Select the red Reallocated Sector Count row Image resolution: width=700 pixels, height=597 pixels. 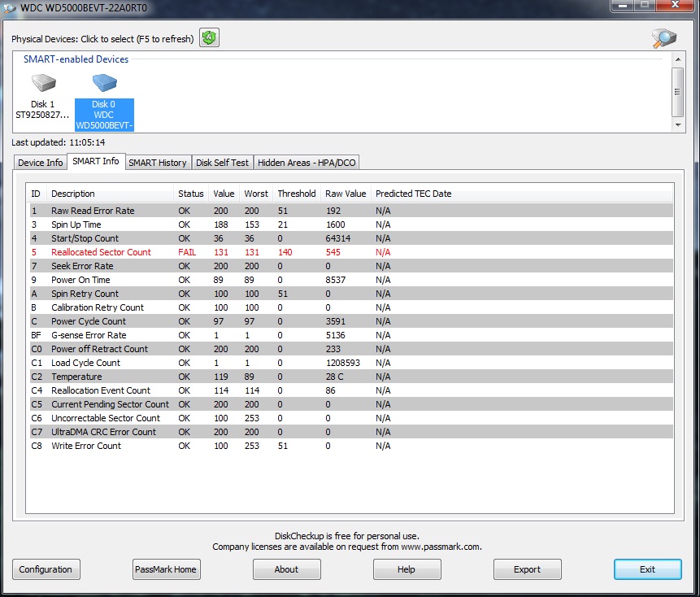(x=351, y=252)
